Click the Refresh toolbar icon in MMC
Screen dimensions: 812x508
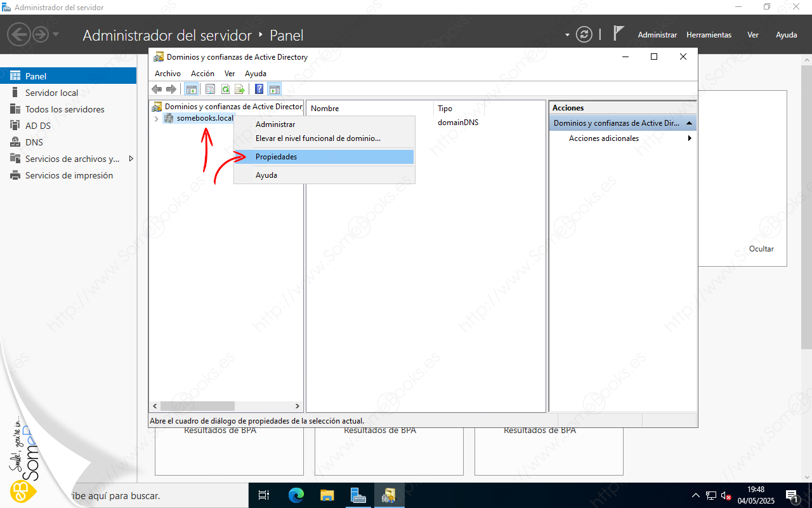click(x=225, y=90)
